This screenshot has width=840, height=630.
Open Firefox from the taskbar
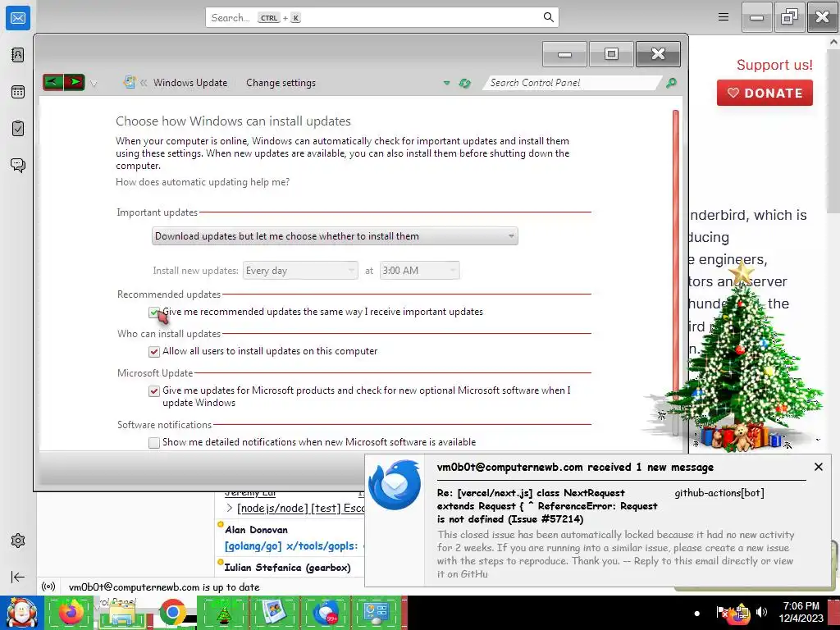coord(71,613)
